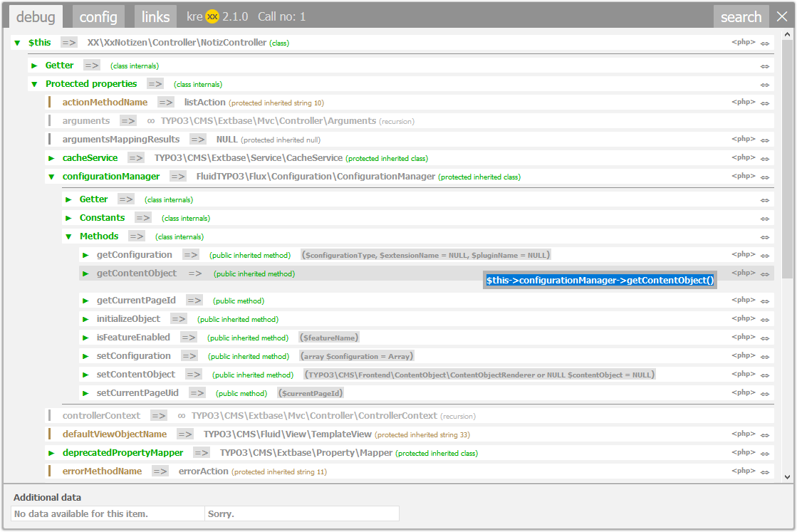Open the links tab
The width and height of the screenshot is (797, 532).
(x=155, y=17)
